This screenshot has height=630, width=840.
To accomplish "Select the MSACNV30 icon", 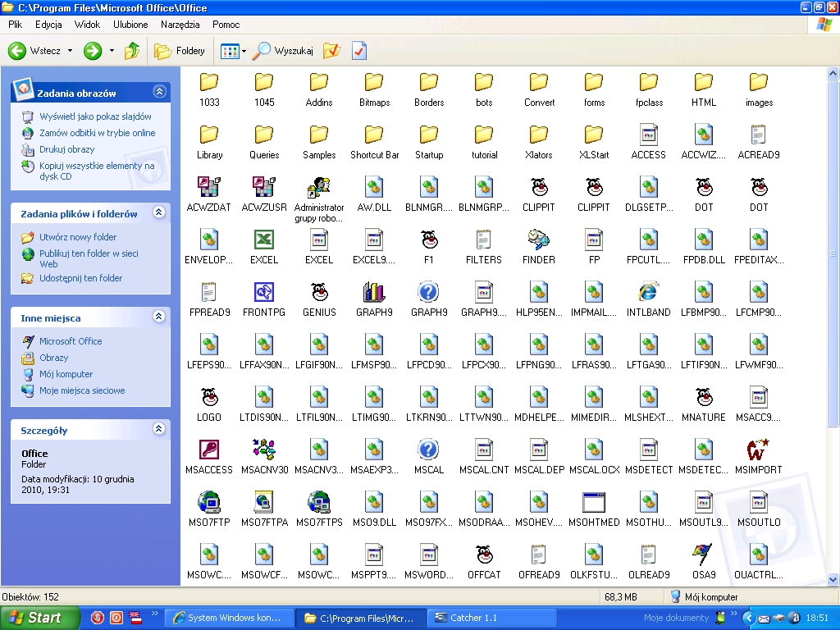I will click(264, 450).
